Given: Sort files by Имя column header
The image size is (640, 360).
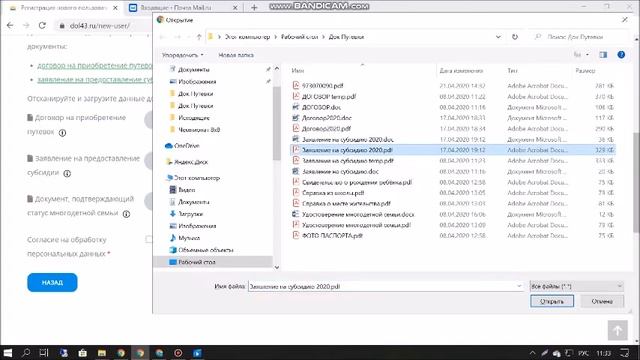Looking at the screenshot, I should pyautogui.click(x=298, y=71).
